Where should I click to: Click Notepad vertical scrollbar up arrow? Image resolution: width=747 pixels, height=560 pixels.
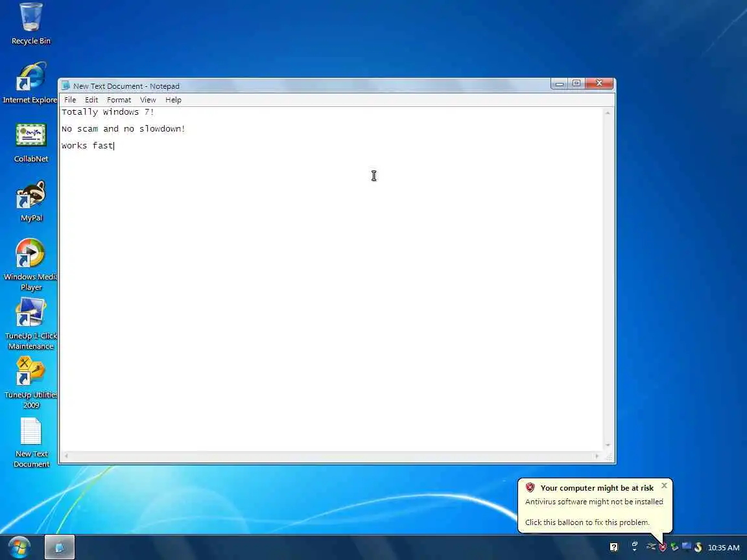(x=608, y=113)
